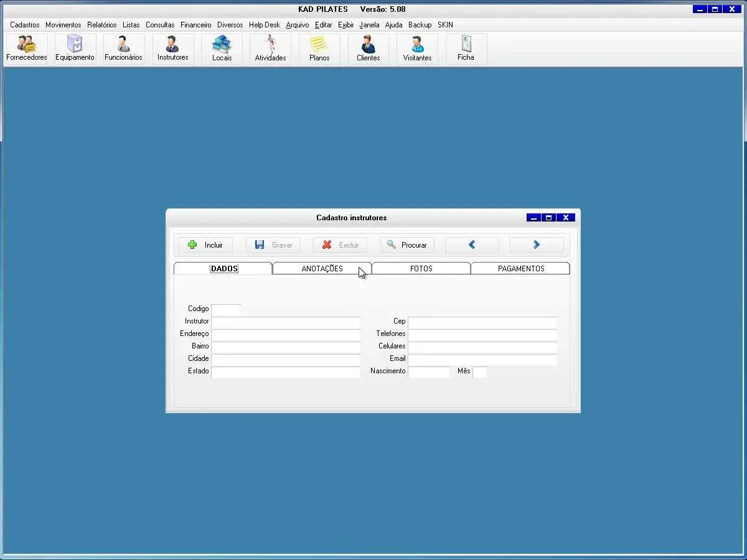Screen dimensions: 747x560
Task: Click the Endereço input field
Action: point(286,335)
